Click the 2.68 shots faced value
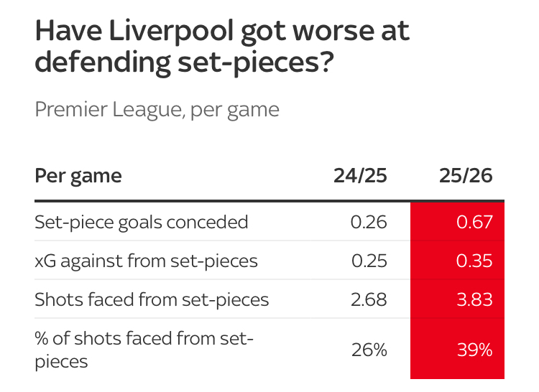The height and width of the screenshot is (392, 539). 369,299
